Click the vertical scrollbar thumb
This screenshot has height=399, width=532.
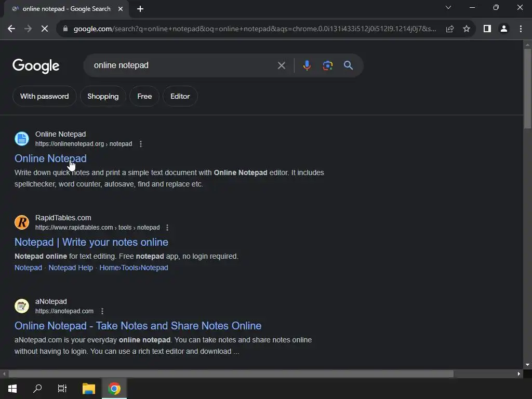(527, 89)
